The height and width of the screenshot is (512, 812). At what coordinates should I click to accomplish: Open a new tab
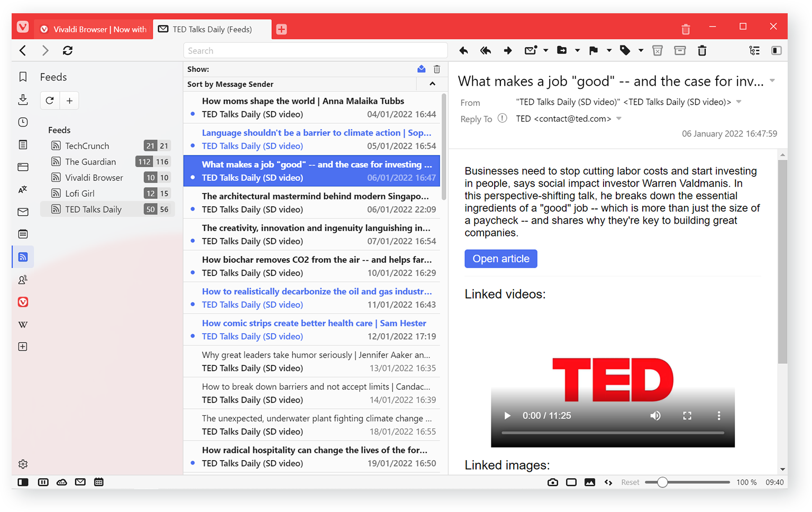pyautogui.click(x=281, y=30)
